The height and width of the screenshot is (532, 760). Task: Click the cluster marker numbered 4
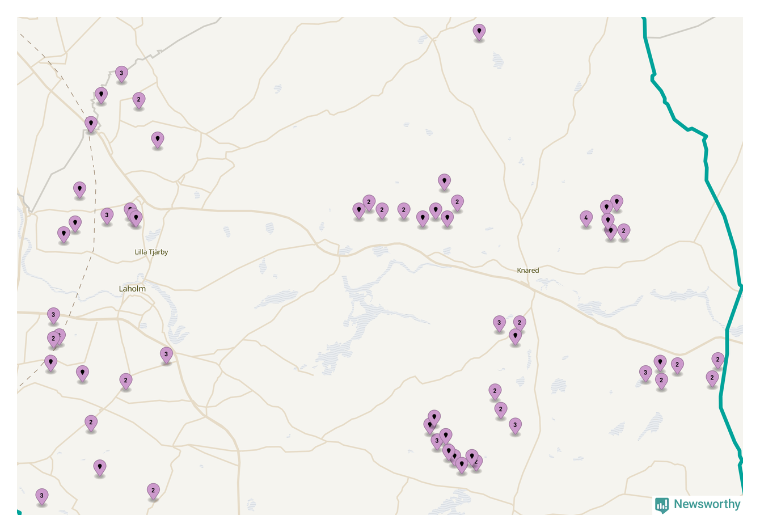coord(586,218)
